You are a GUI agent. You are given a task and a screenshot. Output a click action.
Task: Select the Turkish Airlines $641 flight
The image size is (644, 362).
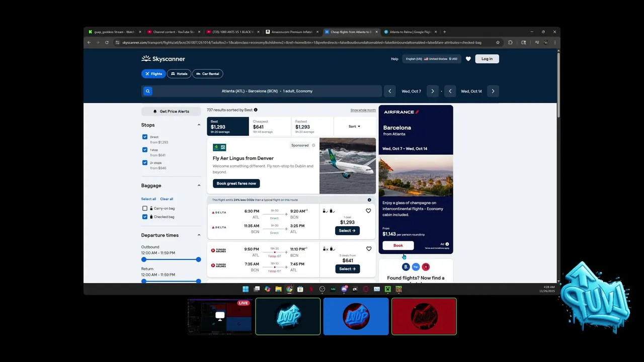coord(347,269)
